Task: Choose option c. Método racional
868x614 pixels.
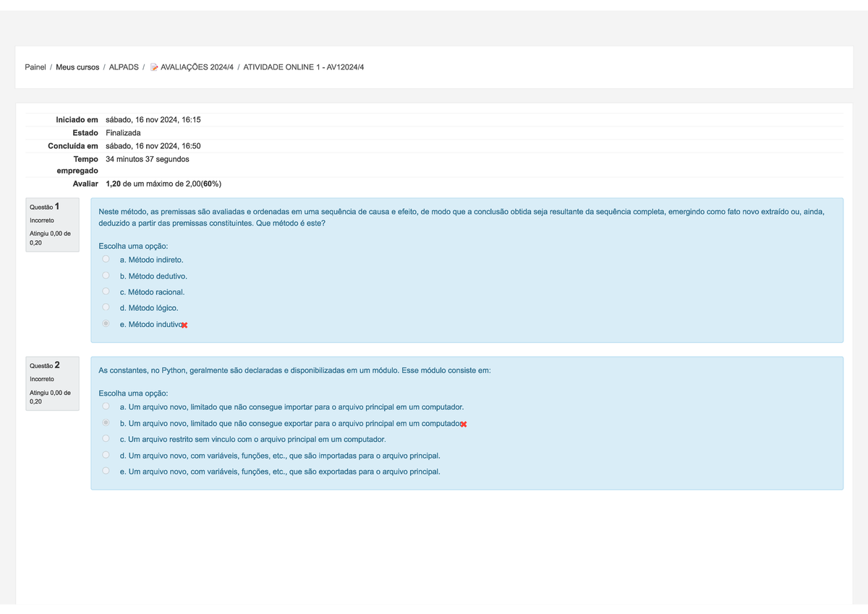Action: 106,291
